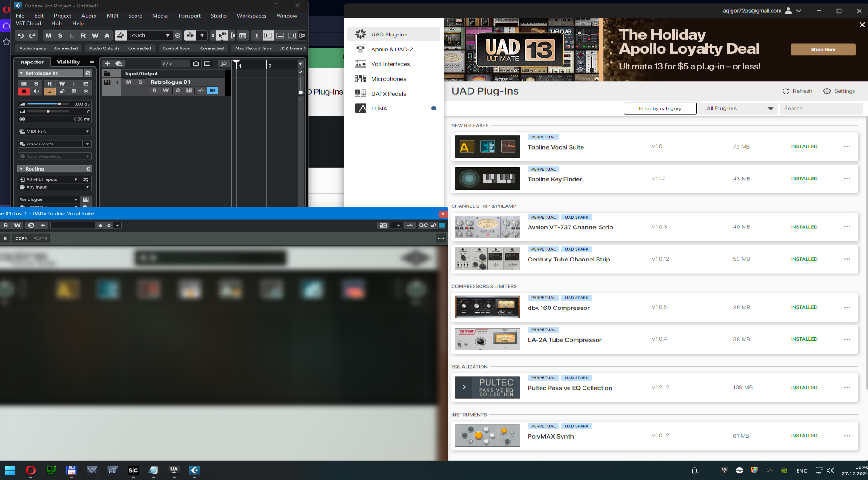
Task: Open the preset dropdown arrow in plug-in window
Action: pyautogui.click(x=117, y=226)
